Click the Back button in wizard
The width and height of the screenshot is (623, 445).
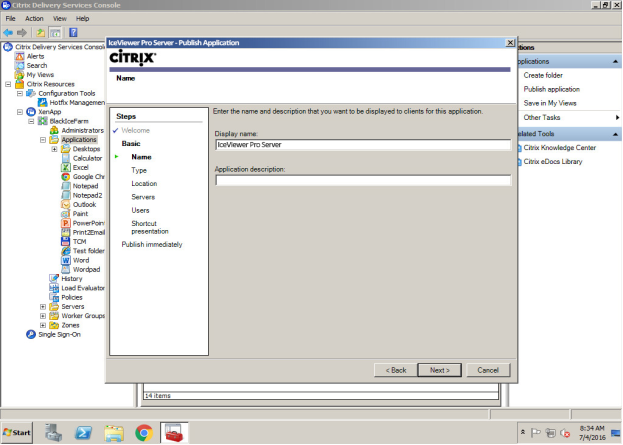pos(396,370)
